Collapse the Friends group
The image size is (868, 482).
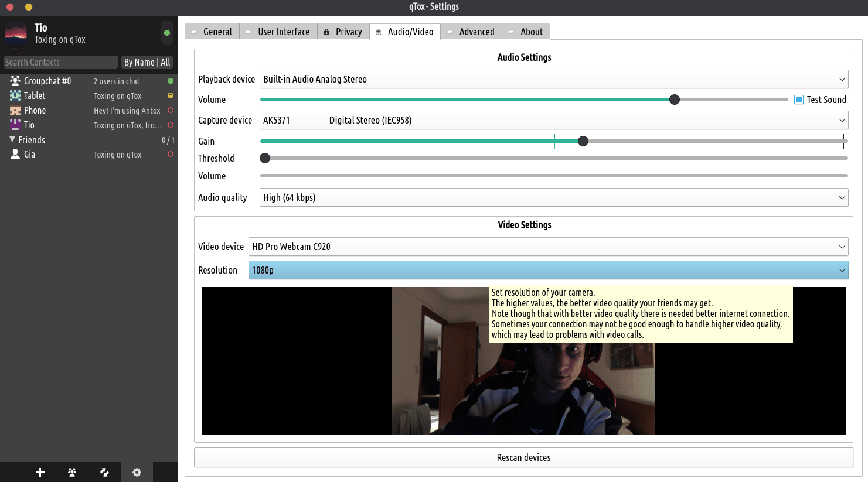(12, 140)
